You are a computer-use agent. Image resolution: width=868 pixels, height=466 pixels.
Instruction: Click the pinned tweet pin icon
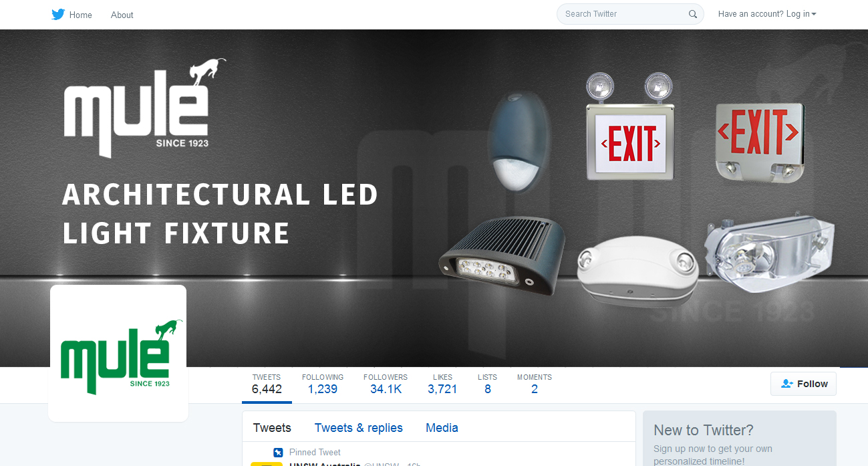click(x=279, y=453)
